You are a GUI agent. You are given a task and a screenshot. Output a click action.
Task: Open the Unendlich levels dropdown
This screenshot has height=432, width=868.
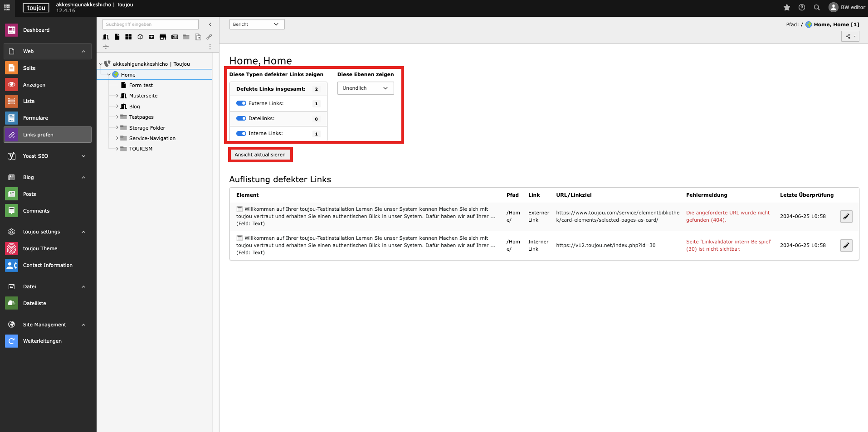tap(365, 88)
